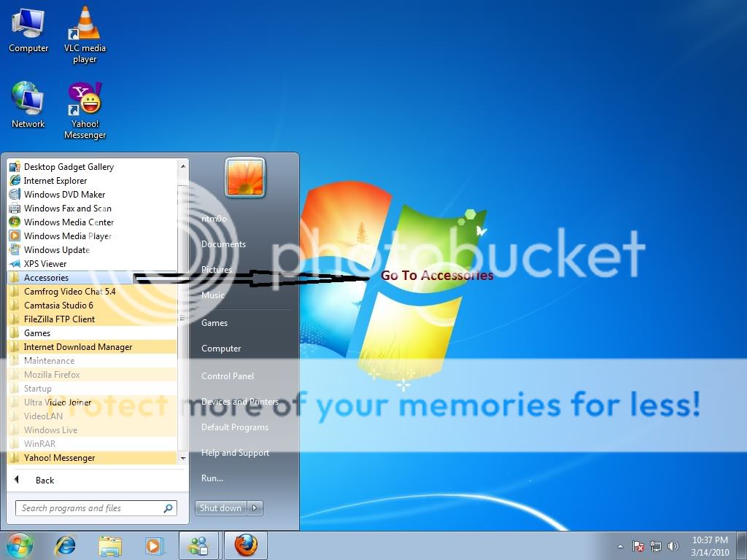The width and height of the screenshot is (747, 560).
Task: Open VLC media player desktop icon
Action: click(85, 26)
